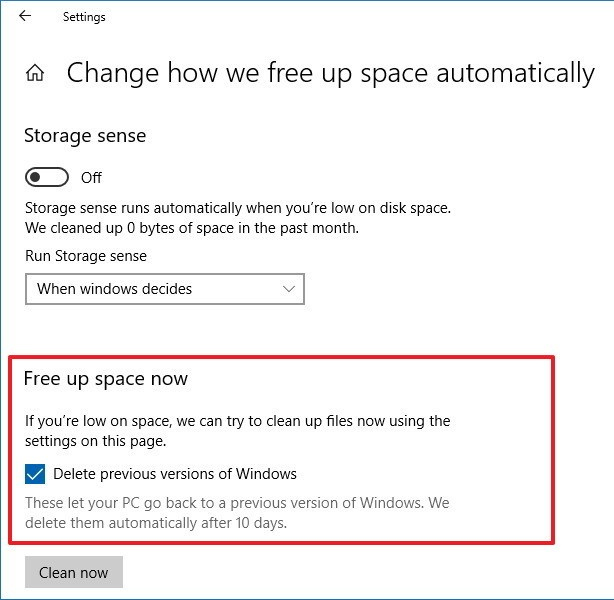Screen dimensions: 614x600
Task: Click the "Free up space now" heading
Action: pyautogui.click(x=106, y=379)
